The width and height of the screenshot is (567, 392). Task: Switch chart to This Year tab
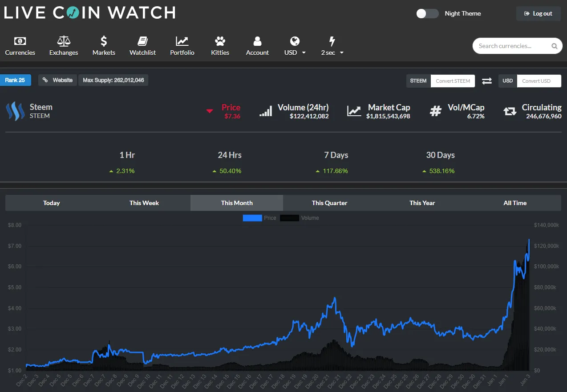422,203
